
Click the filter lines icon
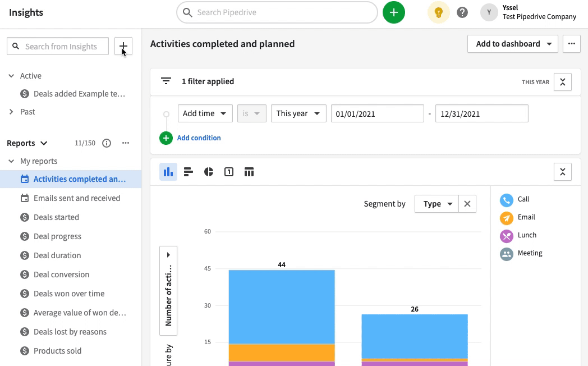pyautogui.click(x=166, y=81)
